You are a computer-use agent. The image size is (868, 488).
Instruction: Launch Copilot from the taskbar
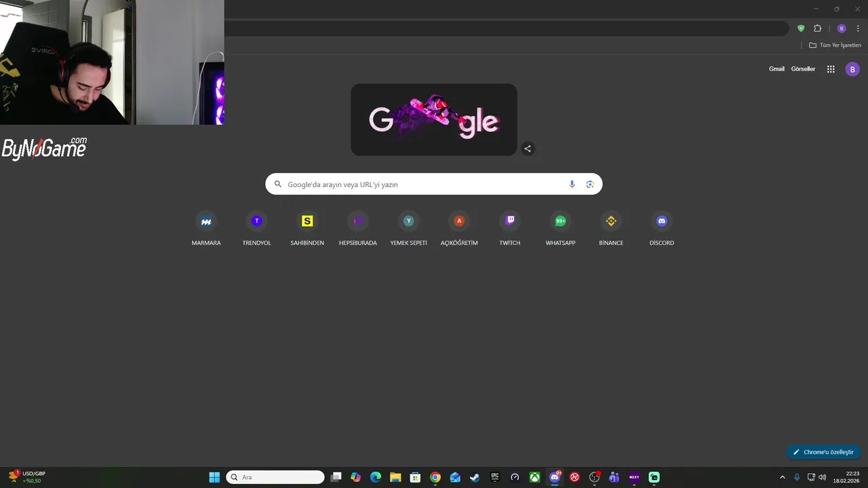point(355,477)
